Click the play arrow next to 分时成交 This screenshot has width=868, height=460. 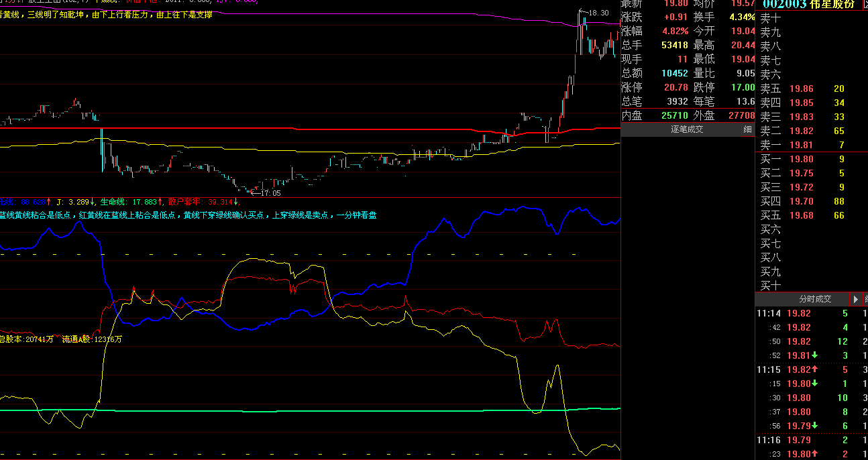click(855, 299)
